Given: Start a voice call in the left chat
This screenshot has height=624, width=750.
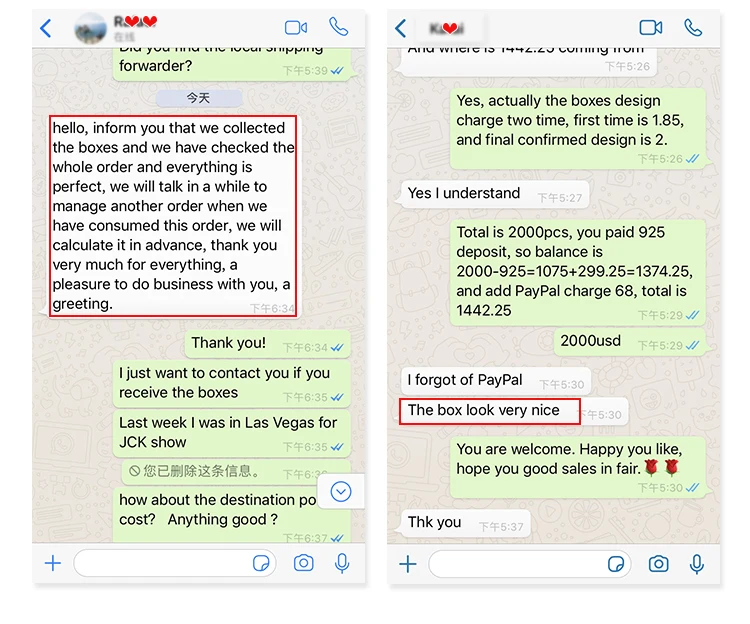Looking at the screenshot, I should [x=339, y=27].
